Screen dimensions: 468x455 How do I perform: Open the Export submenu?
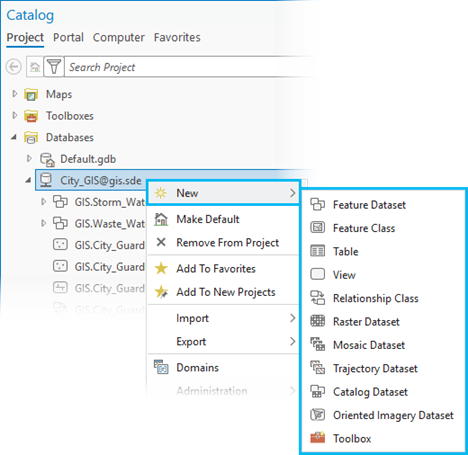(223, 341)
